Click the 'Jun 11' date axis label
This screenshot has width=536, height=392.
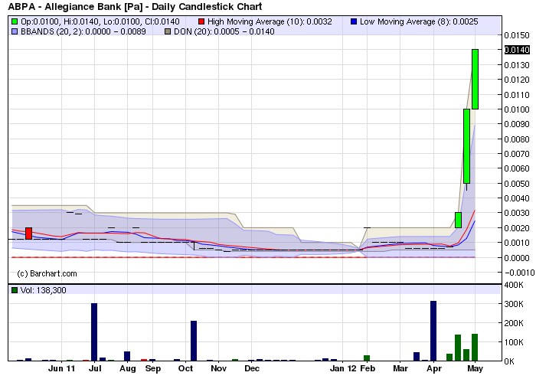point(61,369)
